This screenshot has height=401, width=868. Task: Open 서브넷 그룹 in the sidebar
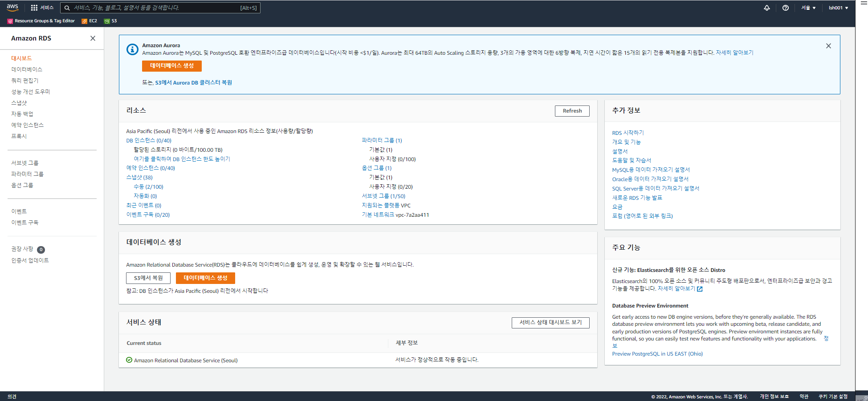coord(25,163)
